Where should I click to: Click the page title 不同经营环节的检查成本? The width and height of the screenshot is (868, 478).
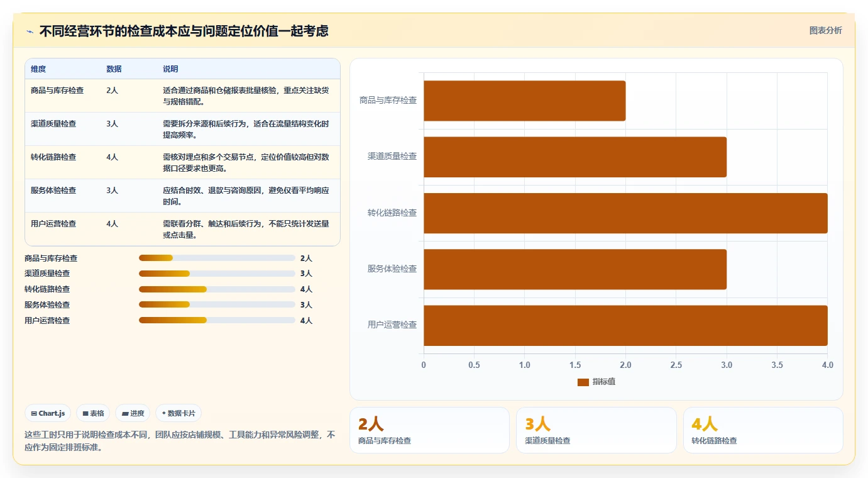tap(184, 31)
